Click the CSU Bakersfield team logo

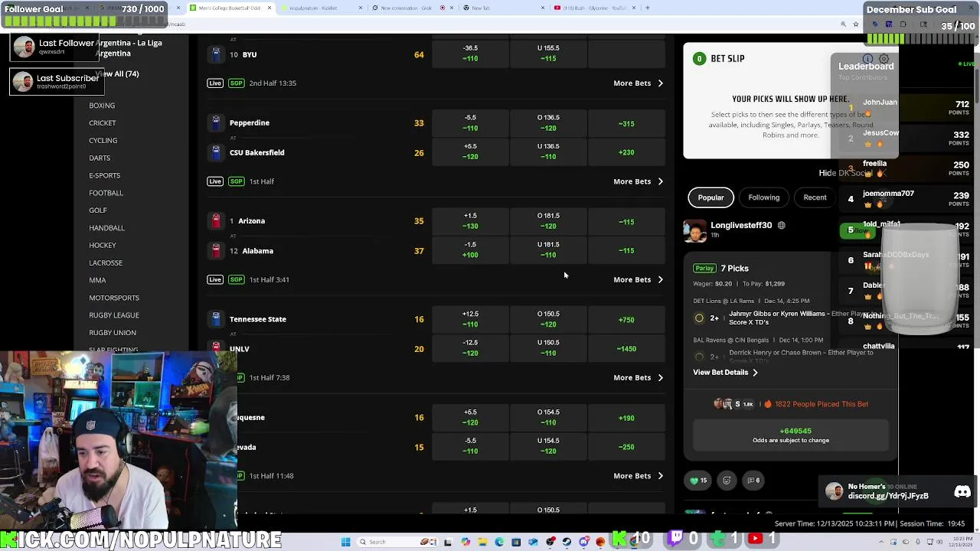(216, 152)
